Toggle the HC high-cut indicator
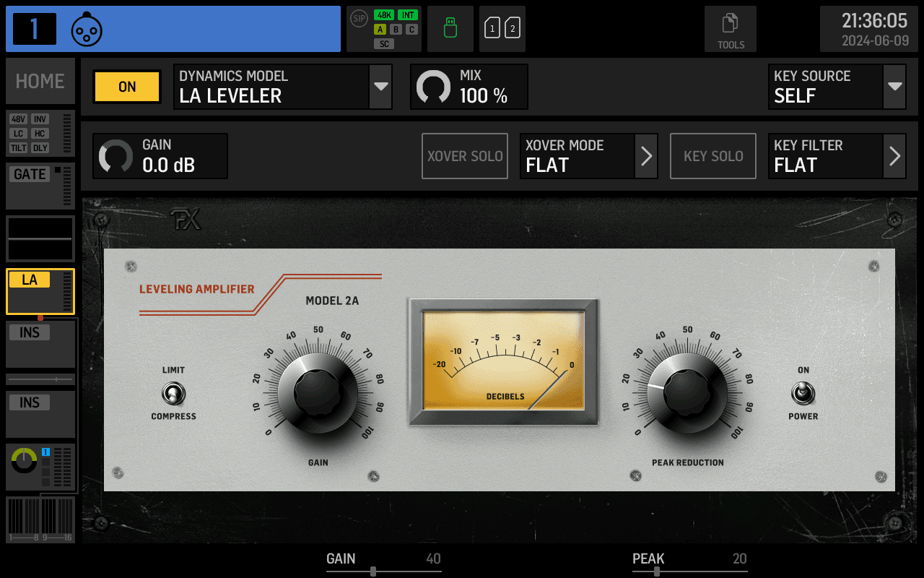Viewport: 924px width, 578px height. [x=40, y=134]
